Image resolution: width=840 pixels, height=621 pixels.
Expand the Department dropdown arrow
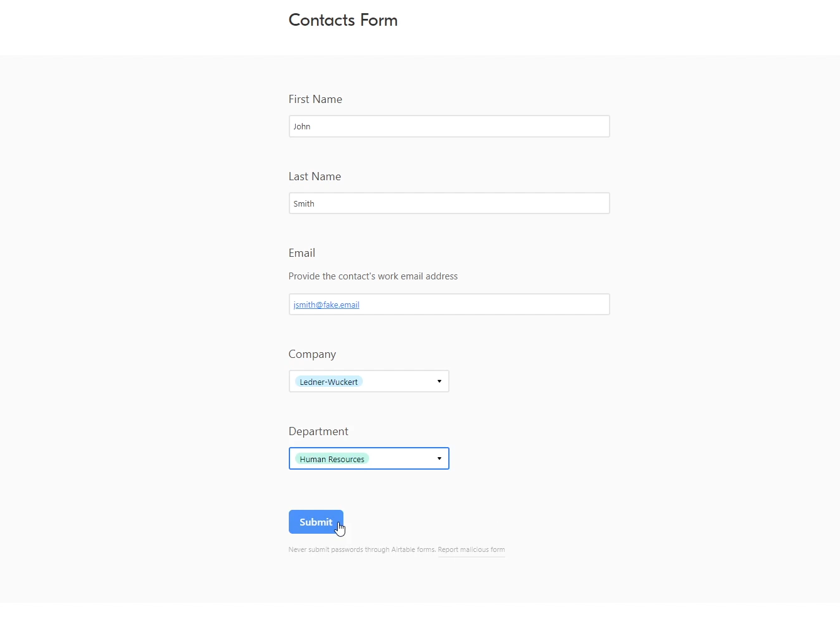(x=439, y=458)
